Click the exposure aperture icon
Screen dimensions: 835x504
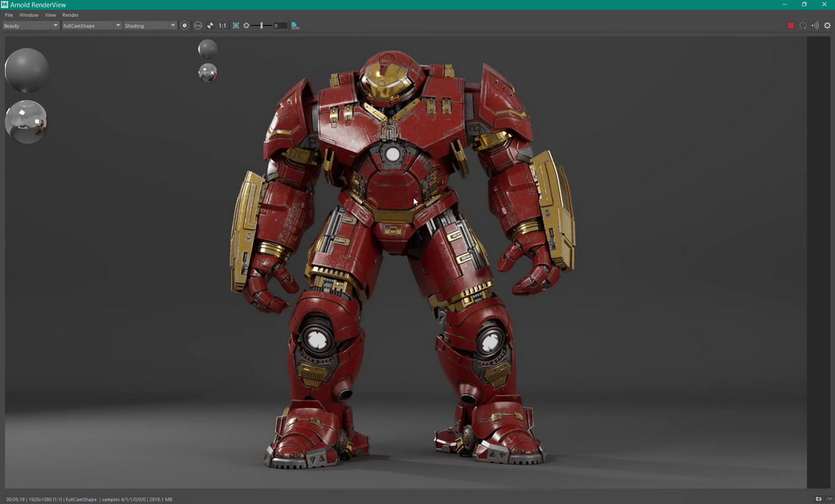click(x=246, y=26)
